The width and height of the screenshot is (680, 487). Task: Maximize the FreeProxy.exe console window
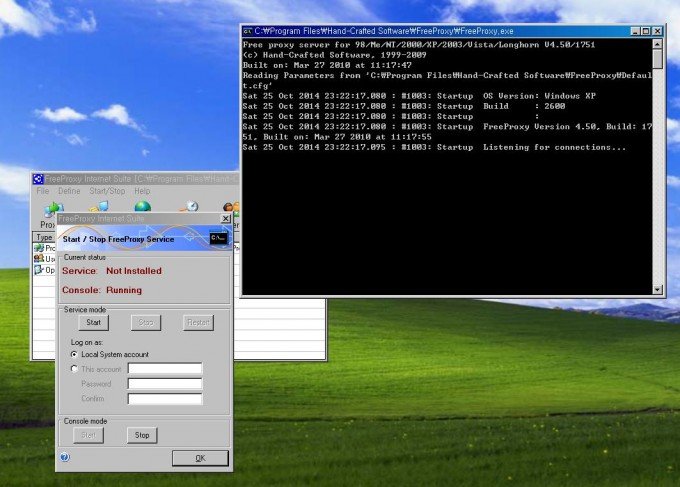(x=646, y=31)
